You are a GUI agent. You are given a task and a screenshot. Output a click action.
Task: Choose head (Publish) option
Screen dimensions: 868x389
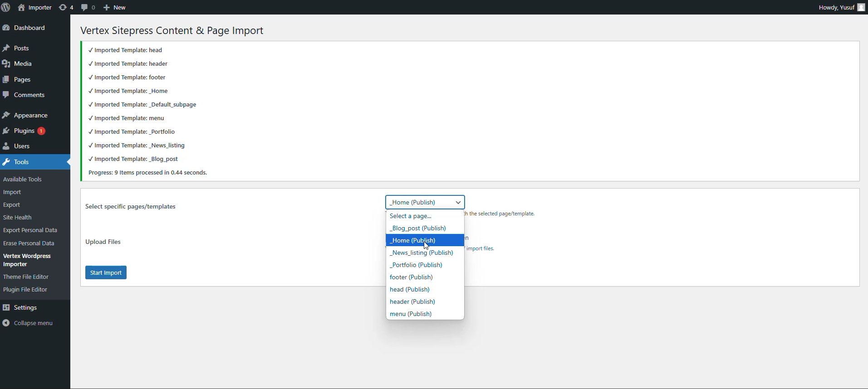click(x=425, y=290)
